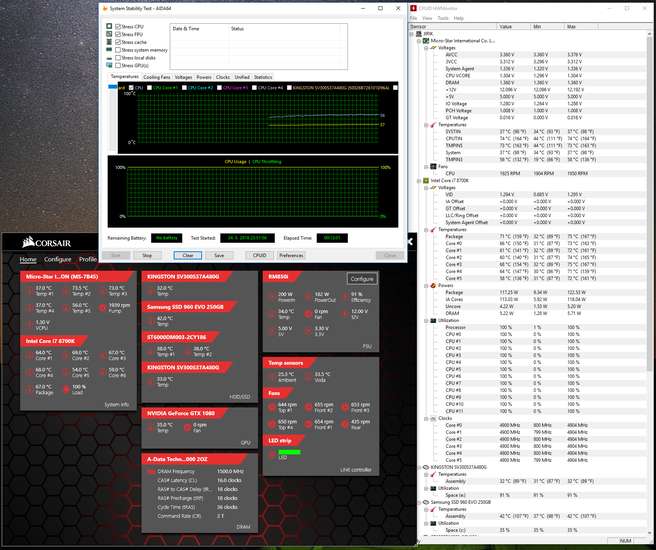Click the GTX 1080 fan icon in Corsair Link
Screen dimensions: 656x550
point(188,427)
